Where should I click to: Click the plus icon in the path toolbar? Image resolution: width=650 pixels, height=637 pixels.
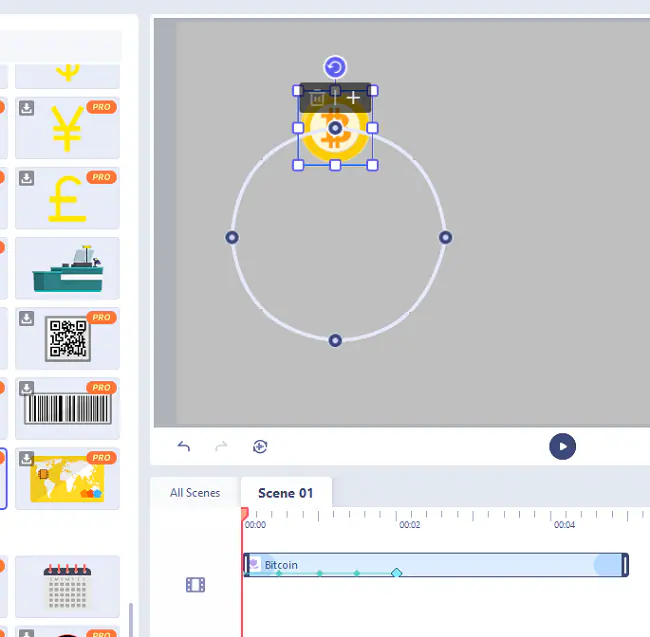coord(353,98)
